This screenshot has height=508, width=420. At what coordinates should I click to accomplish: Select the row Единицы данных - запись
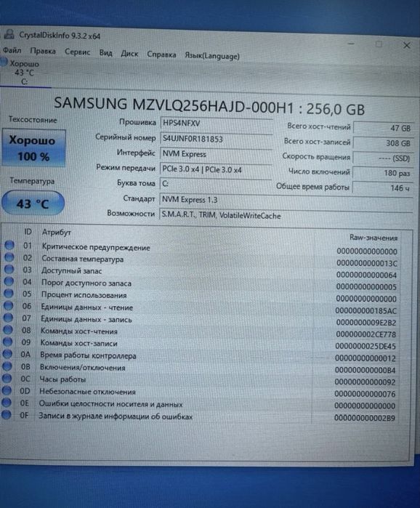pos(201,320)
